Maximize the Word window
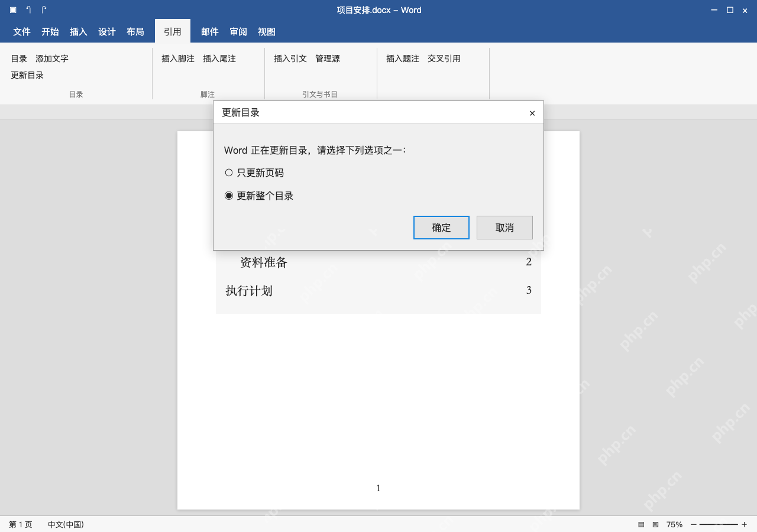 pyautogui.click(x=730, y=10)
